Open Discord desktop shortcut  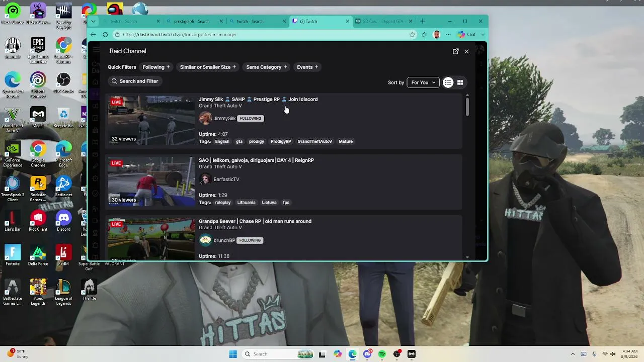pos(63,221)
